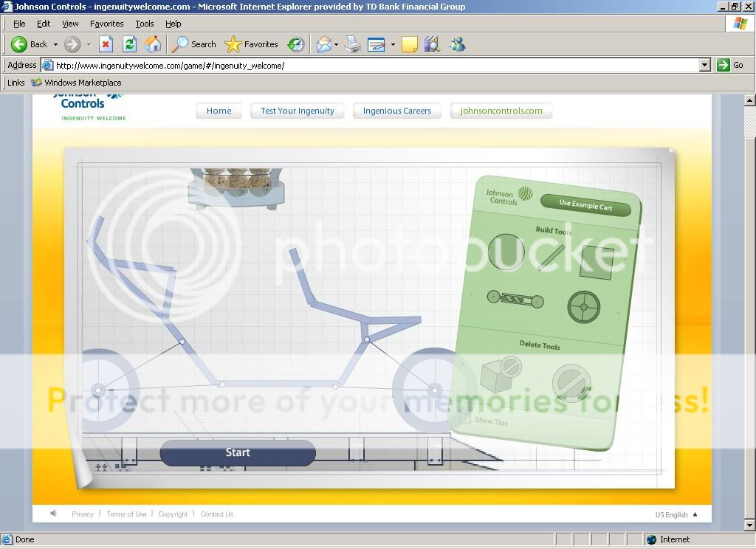Open the Favorites menu

click(106, 24)
